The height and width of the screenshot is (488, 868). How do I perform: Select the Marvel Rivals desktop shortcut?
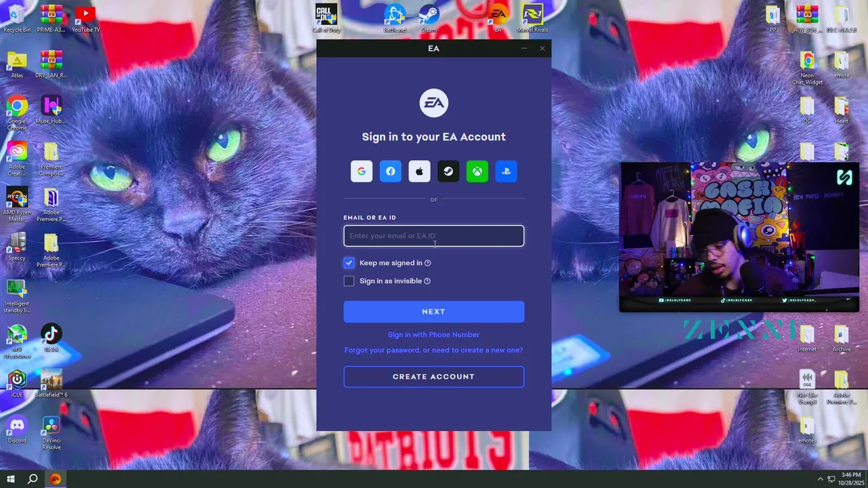tap(532, 18)
